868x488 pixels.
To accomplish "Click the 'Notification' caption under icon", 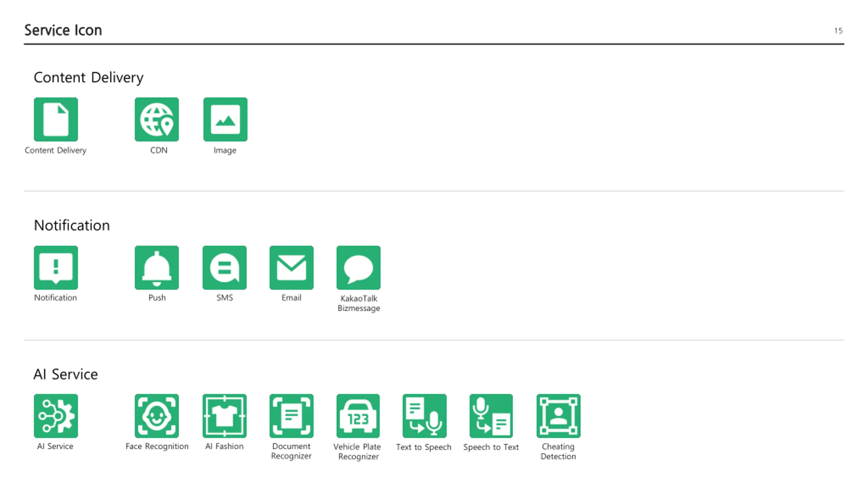I will pos(56,298).
